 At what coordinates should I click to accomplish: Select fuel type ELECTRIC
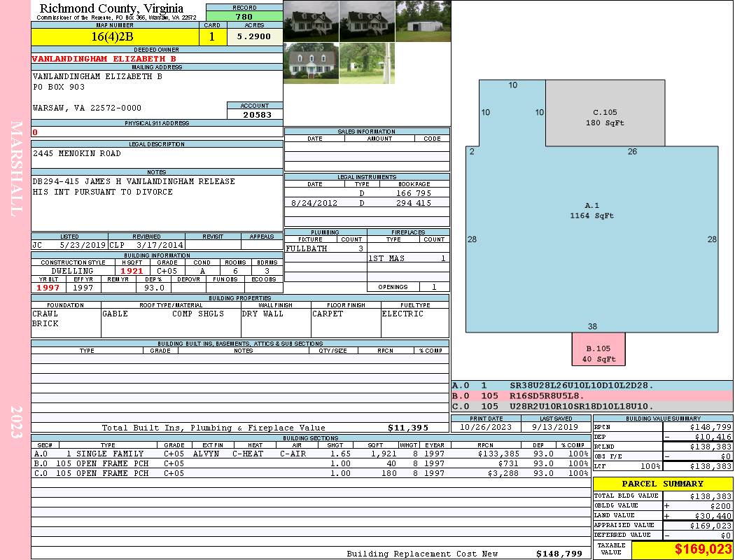point(402,314)
